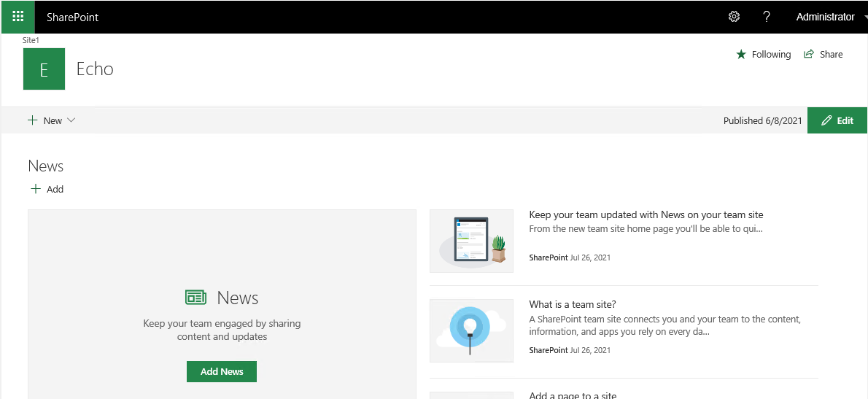Click the pencil icon on the Edit button
The height and width of the screenshot is (399, 868).
[826, 120]
